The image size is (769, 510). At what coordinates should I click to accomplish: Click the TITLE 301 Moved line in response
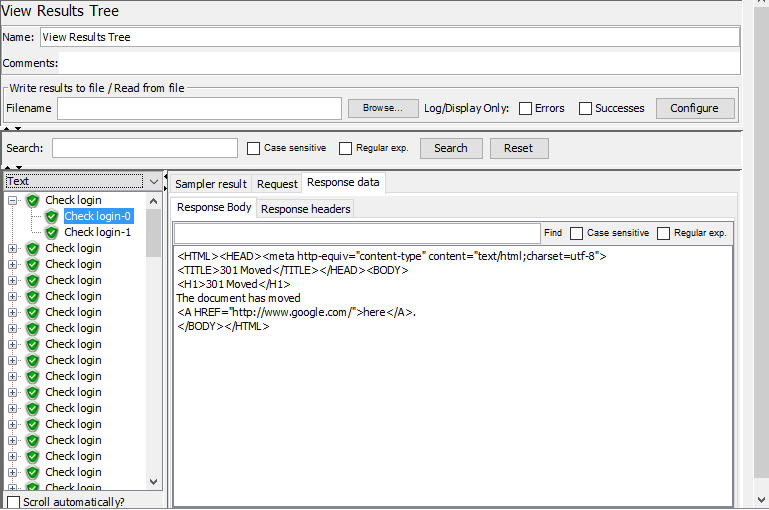[292, 270]
